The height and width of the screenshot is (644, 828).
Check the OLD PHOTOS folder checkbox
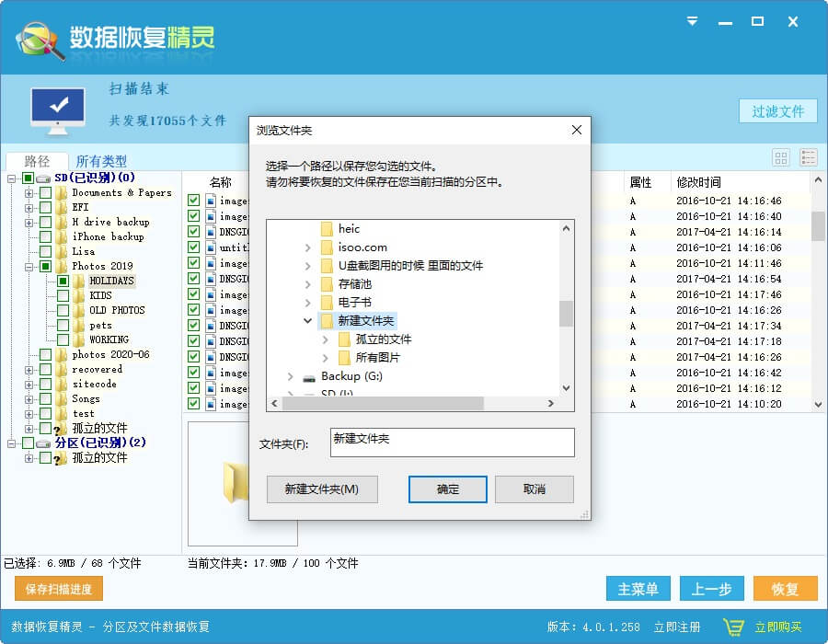pos(63,310)
